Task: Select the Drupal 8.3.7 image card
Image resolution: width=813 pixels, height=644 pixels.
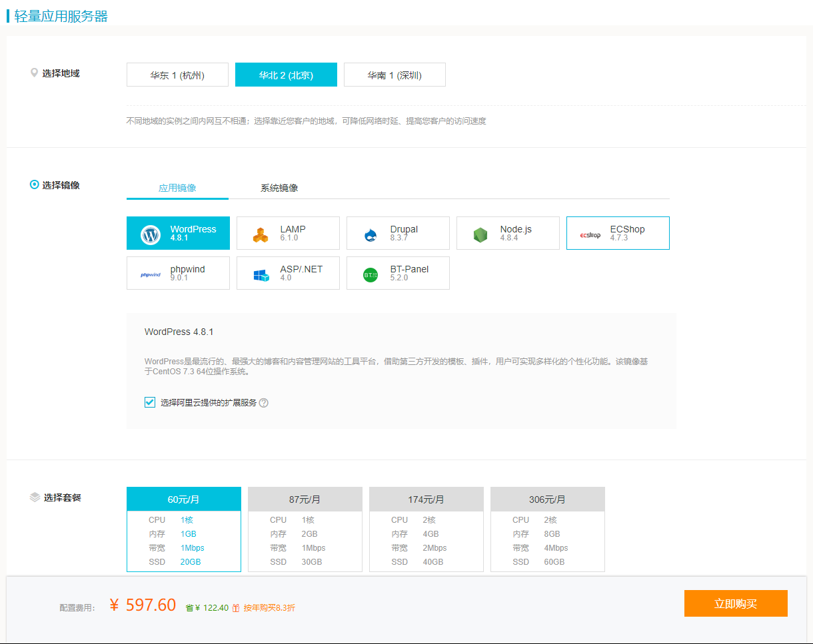Action: click(398, 233)
